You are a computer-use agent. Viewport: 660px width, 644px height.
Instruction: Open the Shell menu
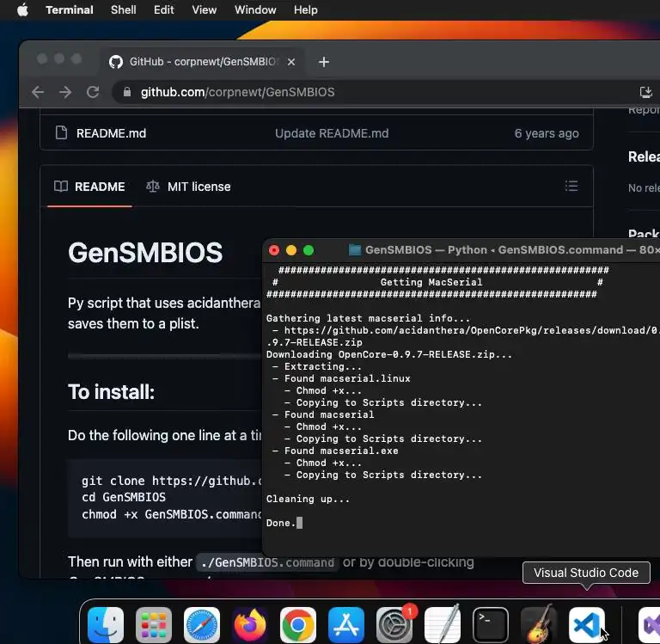click(124, 9)
